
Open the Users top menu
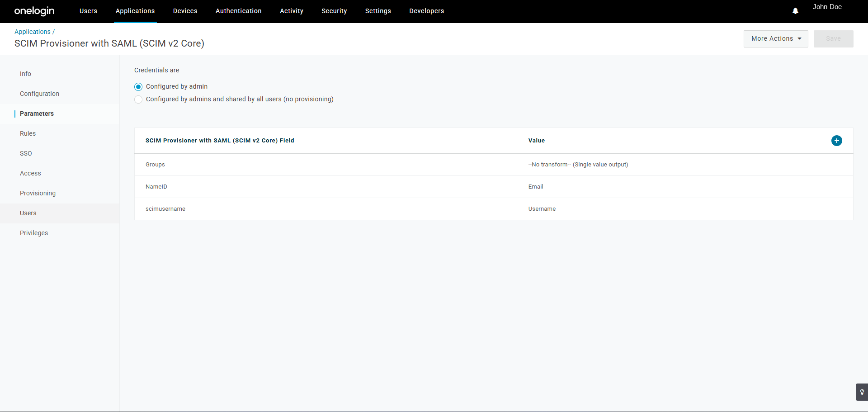88,11
